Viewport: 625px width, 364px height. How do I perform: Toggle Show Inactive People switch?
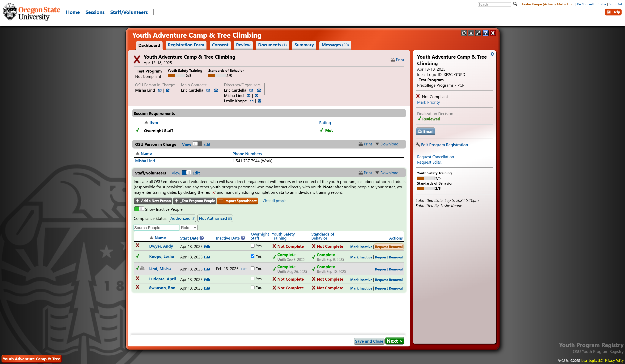(x=139, y=209)
